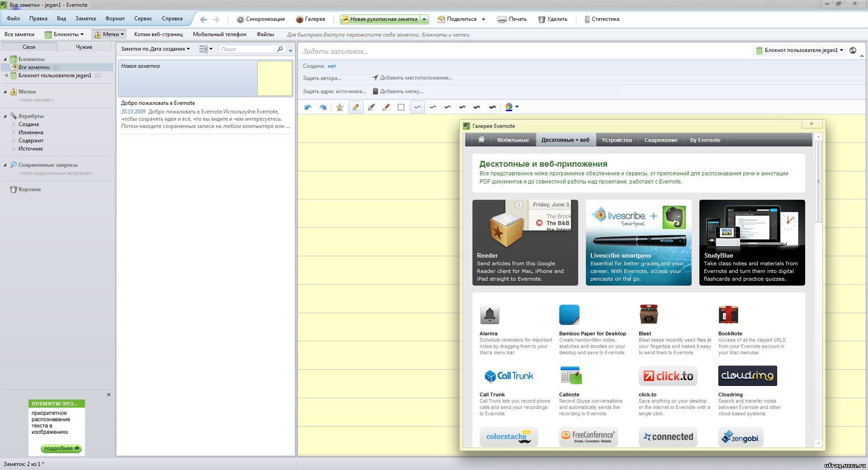This screenshot has height=470, width=868.
Task: Click the redo arrow in ink toolbar
Action: [323, 107]
